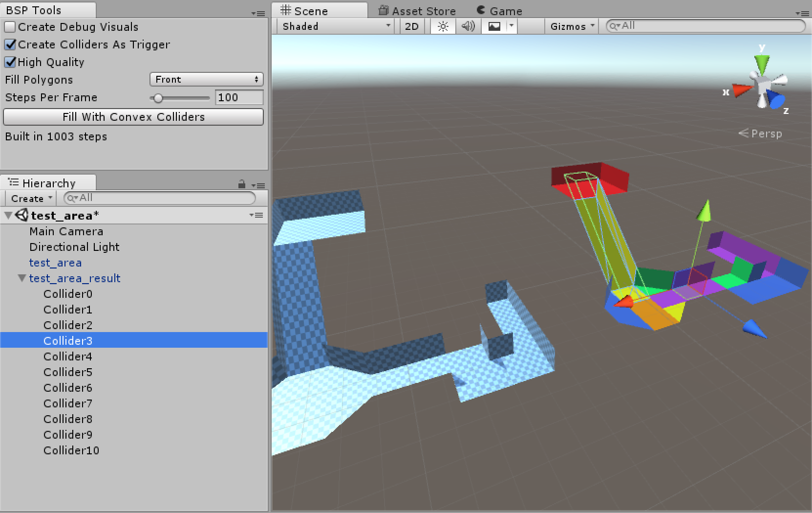
Task: Select Main Camera in hierarchy
Action: click(x=134, y=231)
